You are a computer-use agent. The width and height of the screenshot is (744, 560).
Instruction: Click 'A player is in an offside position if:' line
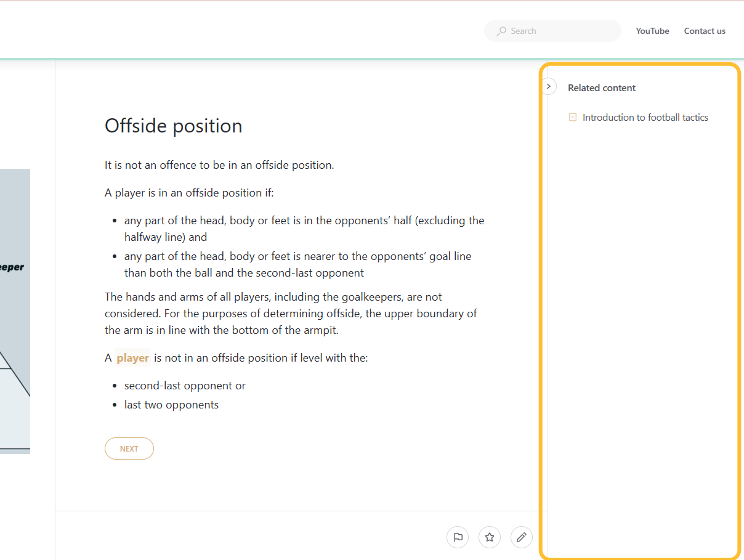click(x=189, y=193)
